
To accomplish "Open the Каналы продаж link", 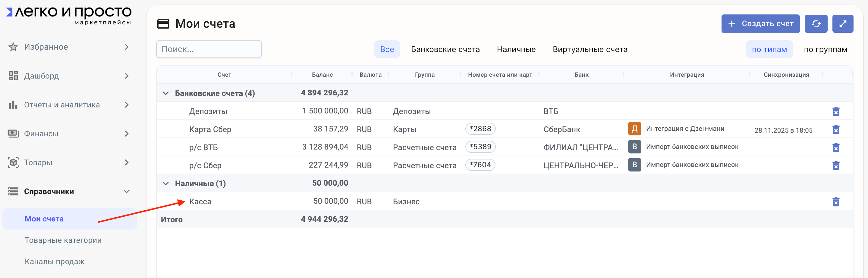I will pyautogui.click(x=54, y=261).
